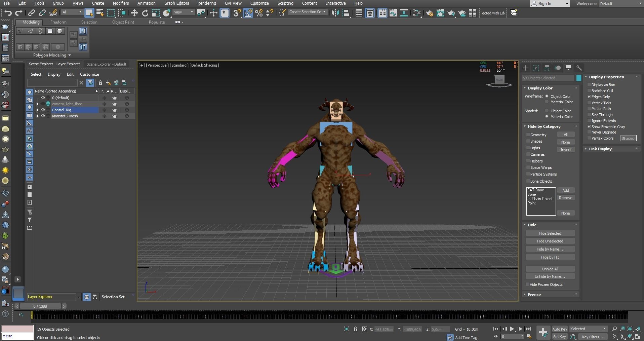The image size is (644, 341).
Task: Click the Hide Selected button
Action: (x=550, y=233)
